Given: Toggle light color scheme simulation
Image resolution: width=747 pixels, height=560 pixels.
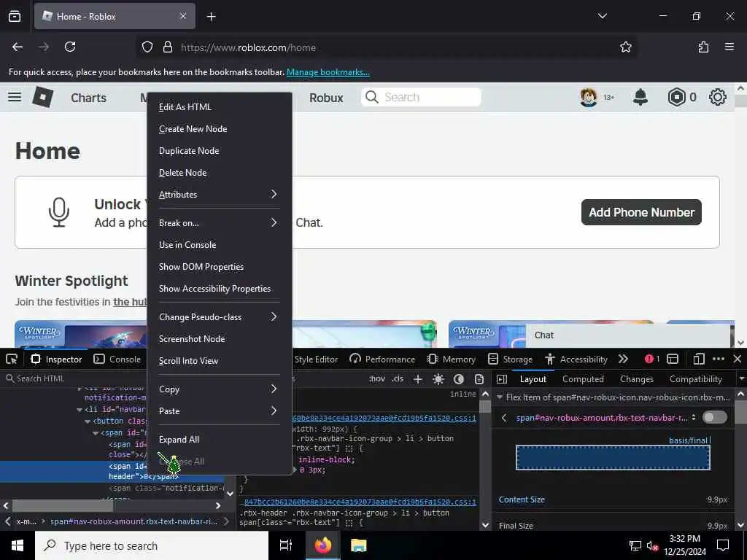Looking at the screenshot, I should tap(438, 379).
